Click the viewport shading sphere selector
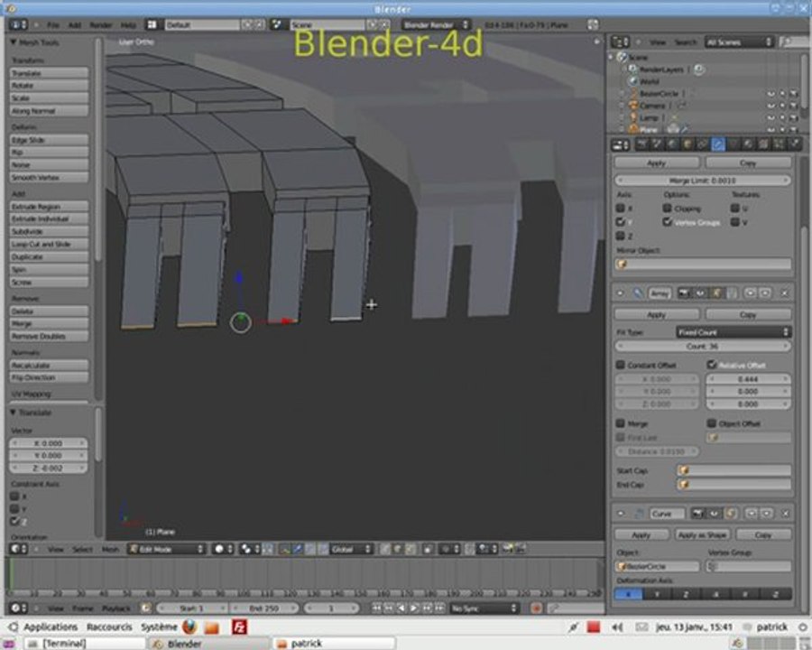Screen dimensions: 812x650 (x=224, y=549)
